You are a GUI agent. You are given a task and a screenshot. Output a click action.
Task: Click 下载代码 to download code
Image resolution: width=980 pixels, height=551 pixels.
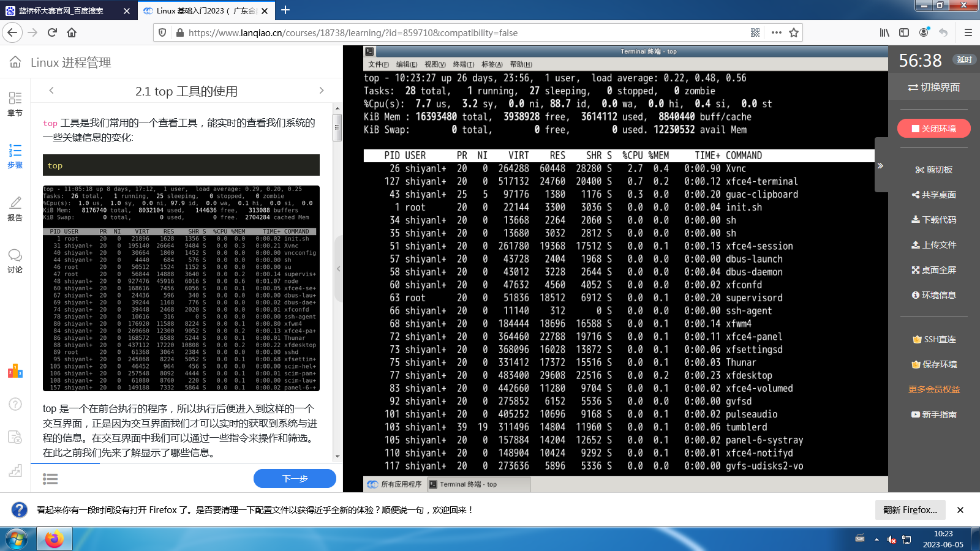click(933, 220)
